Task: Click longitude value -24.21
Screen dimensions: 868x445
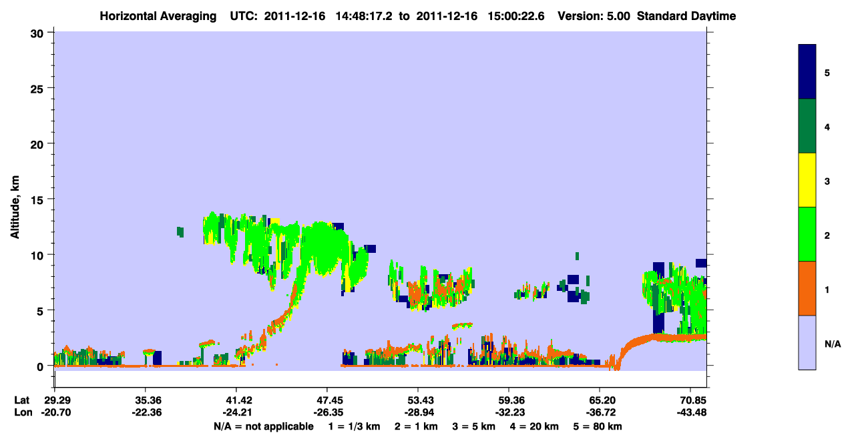Action: click(236, 412)
